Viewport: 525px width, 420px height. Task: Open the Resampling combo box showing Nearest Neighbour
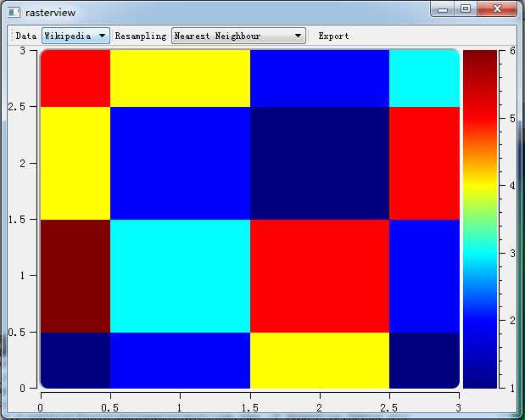click(x=238, y=36)
